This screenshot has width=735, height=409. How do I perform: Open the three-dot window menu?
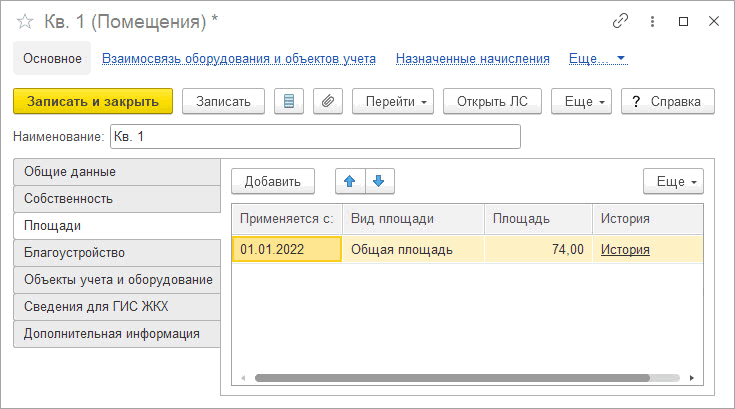click(652, 21)
